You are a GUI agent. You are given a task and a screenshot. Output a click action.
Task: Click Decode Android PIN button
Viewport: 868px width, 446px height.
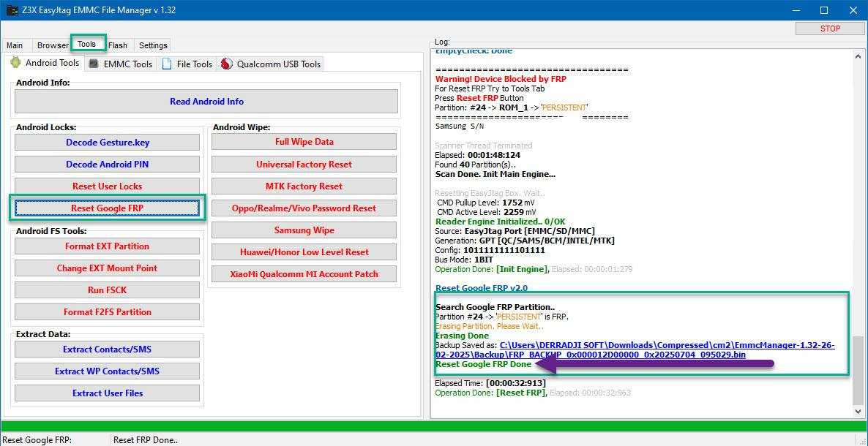108,165
